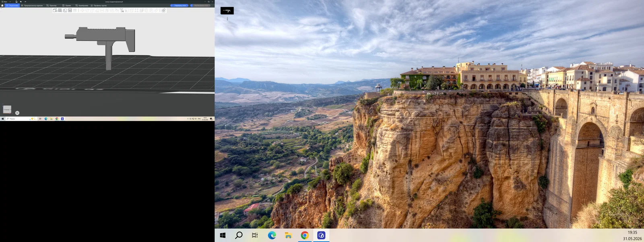Open notification center in the left taskbar
Viewport: 644px width, 242px height.
[x=211, y=119]
